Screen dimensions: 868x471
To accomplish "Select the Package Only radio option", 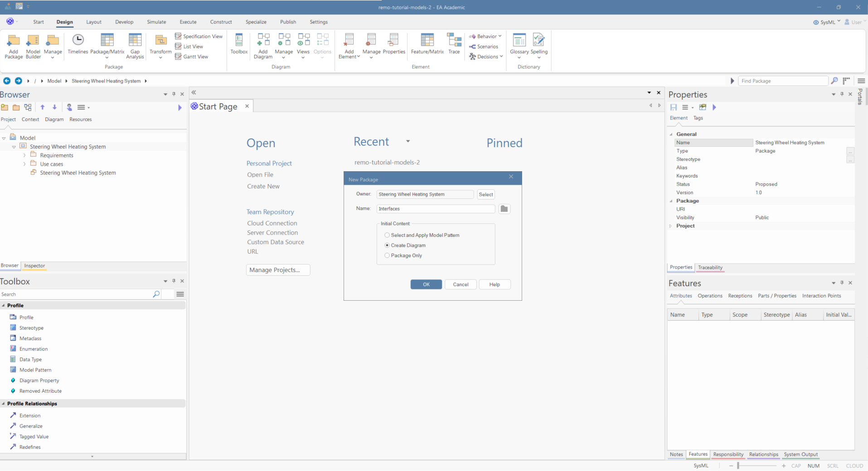I will pyautogui.click(x=387, y=255).
